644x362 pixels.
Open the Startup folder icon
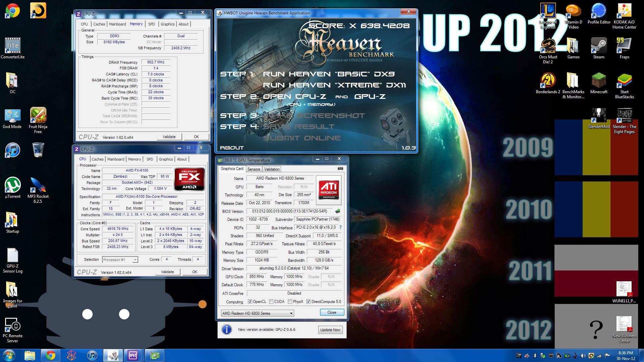12,223
